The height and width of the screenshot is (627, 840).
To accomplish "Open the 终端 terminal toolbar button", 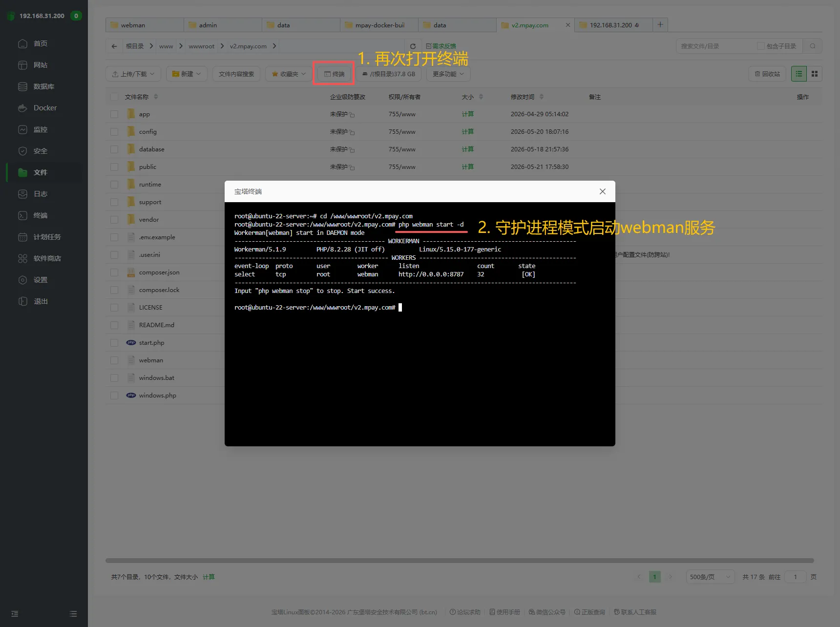I will [334, 74].
